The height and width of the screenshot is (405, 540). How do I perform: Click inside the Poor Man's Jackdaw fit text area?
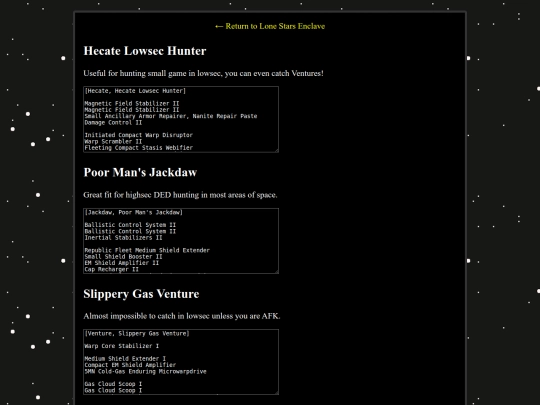(x=181, y=241)
